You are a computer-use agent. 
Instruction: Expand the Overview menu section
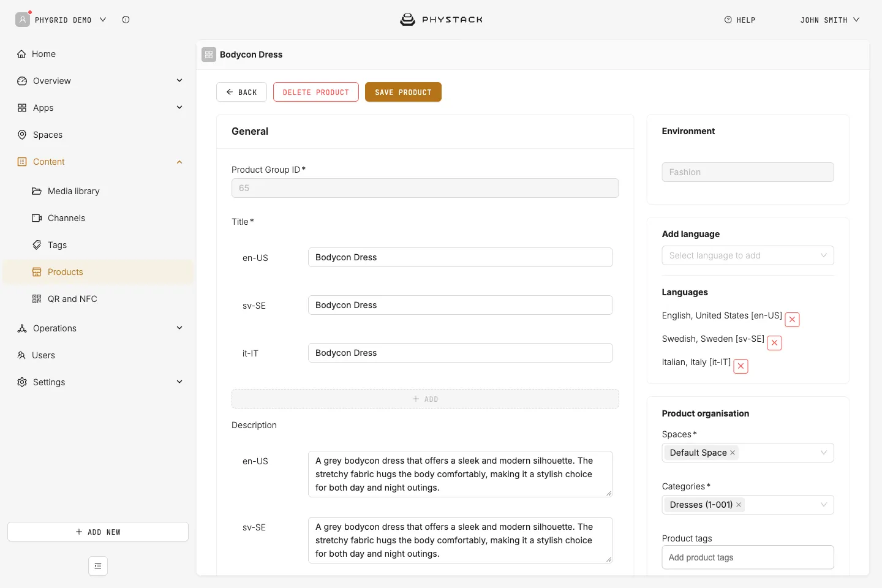tap(179, 80)
